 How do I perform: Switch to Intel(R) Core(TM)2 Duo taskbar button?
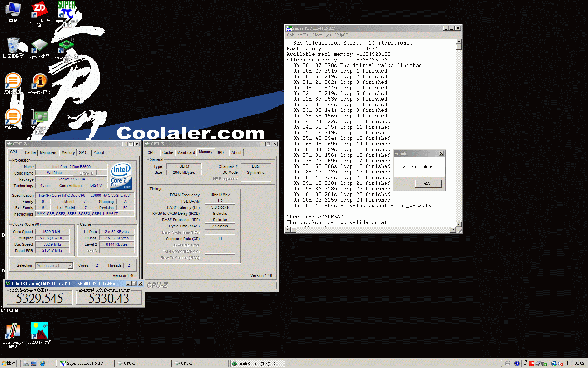click(x=258, y=363)
